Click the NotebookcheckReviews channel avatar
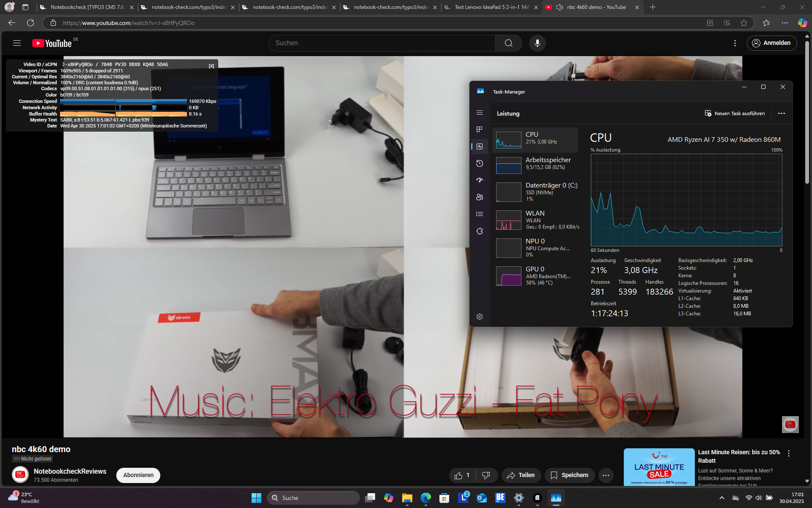The image size is (812, 508). coord(20,475)
